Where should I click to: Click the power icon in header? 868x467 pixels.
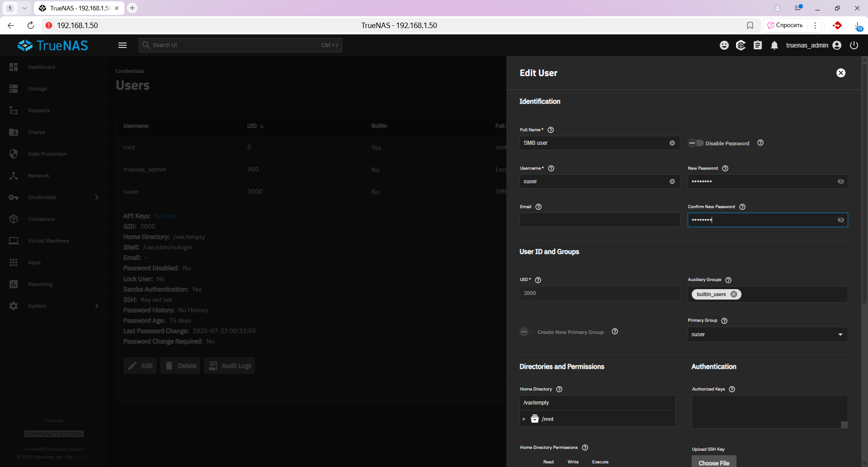point(854,45)
